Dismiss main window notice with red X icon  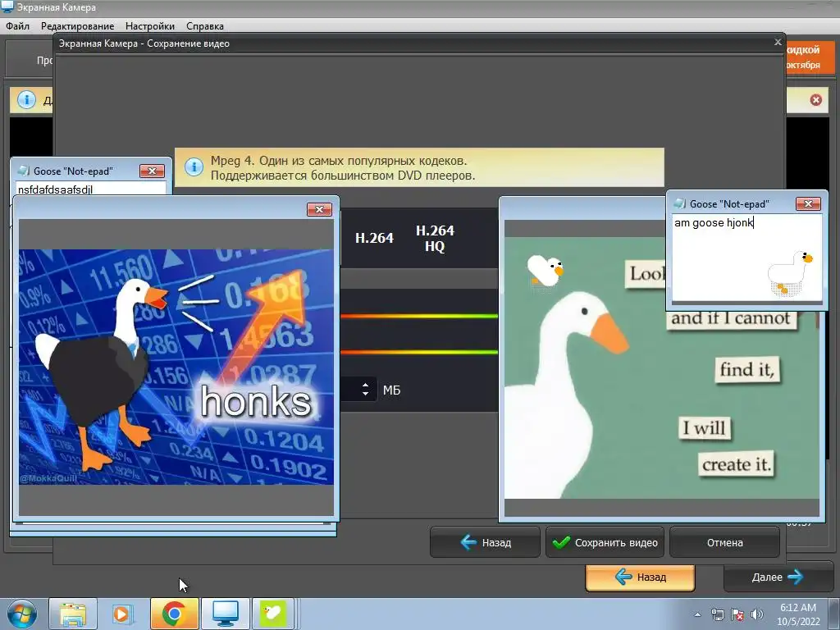(x=816, y=100)
